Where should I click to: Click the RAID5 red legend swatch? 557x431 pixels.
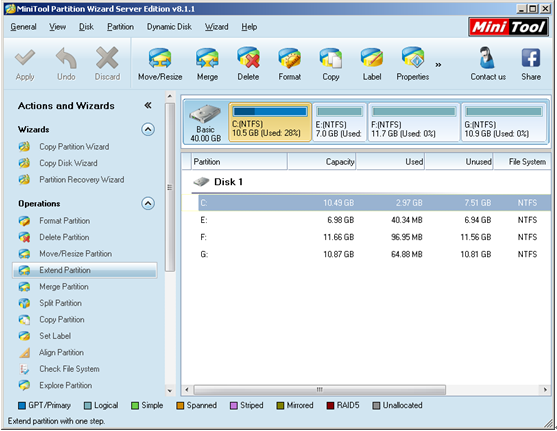click(x=330, y=406)
